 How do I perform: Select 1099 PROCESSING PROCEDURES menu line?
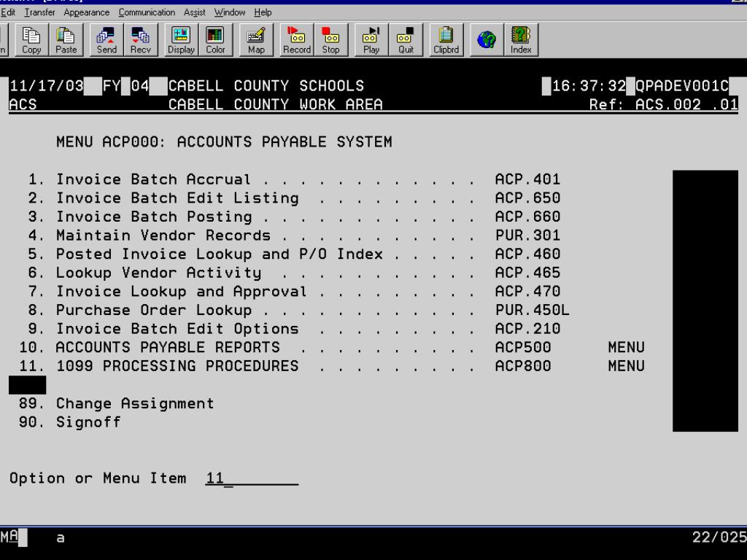click(332, 366)
